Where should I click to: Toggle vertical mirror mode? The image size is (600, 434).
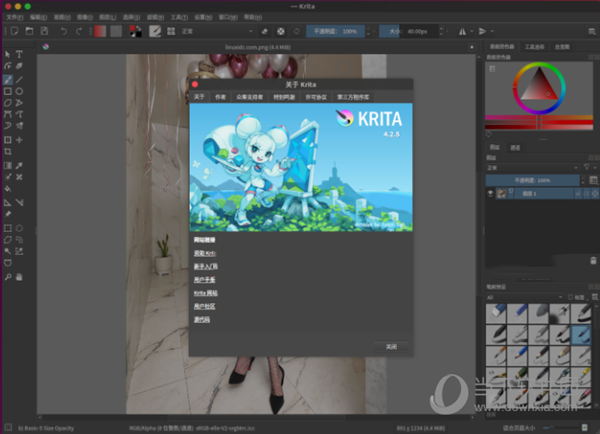483,31
